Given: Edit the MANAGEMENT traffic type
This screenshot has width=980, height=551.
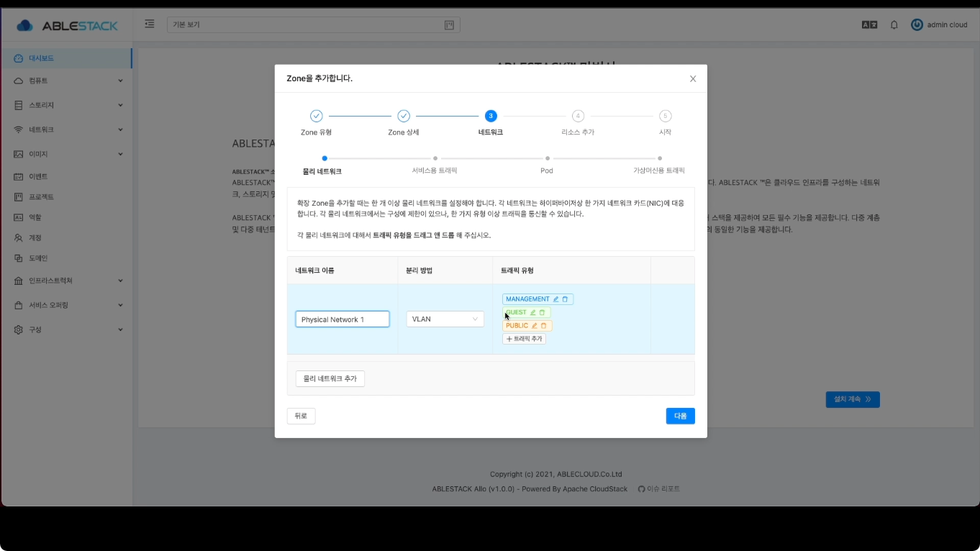Looking at the screenshot, I should [555, 299].
